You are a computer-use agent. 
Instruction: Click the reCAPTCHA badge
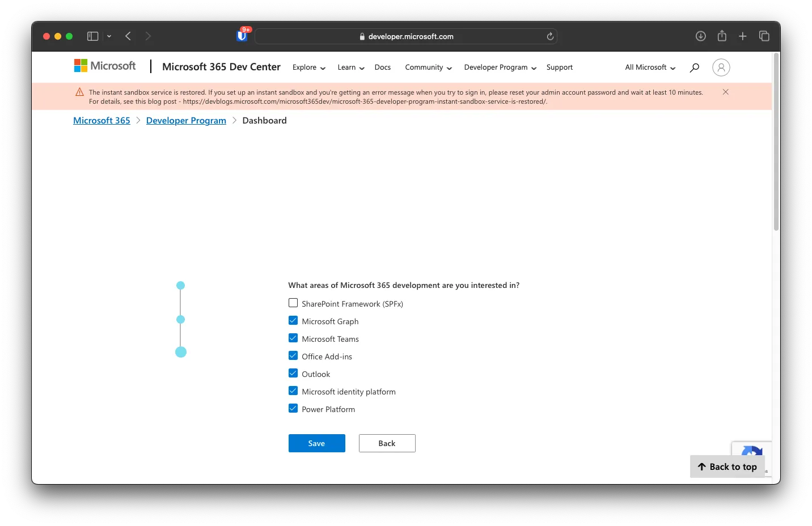[x=752, y=449]
